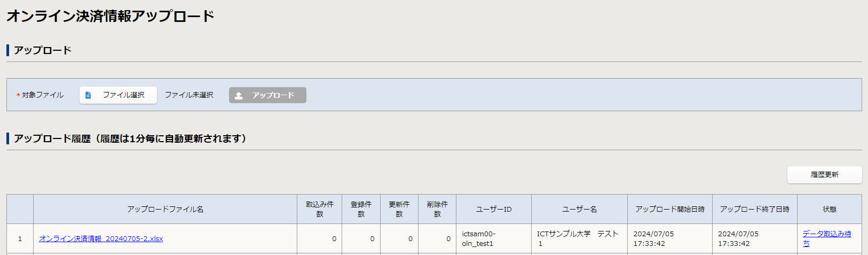Click the document icon on ファイル選択 button
The height and width of the screenshot is (255, 868).
pos(89,95)
